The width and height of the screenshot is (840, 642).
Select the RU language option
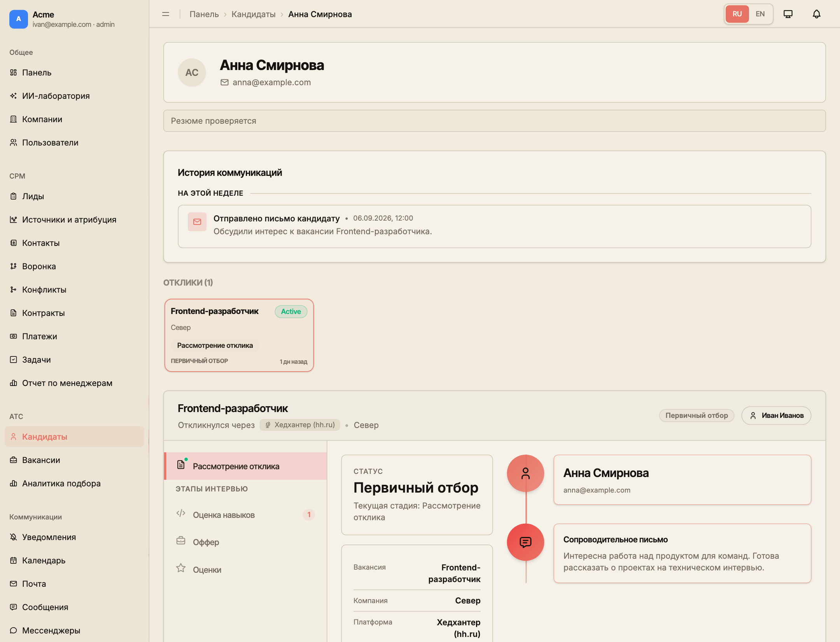coord(737,14)
